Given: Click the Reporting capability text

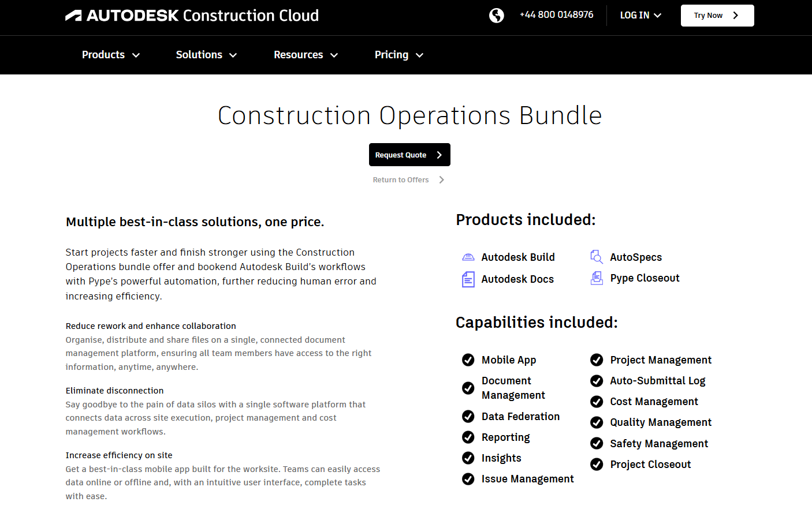Looking at the screenshot, I should [505, 437].
